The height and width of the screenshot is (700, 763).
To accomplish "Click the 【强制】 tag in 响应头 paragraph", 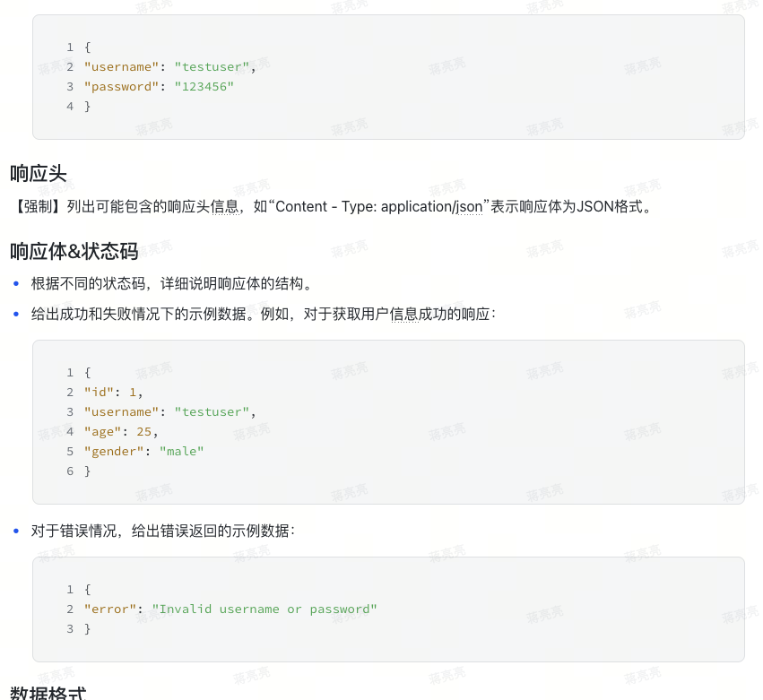I will pyautogui.click(x=36, y=207).
